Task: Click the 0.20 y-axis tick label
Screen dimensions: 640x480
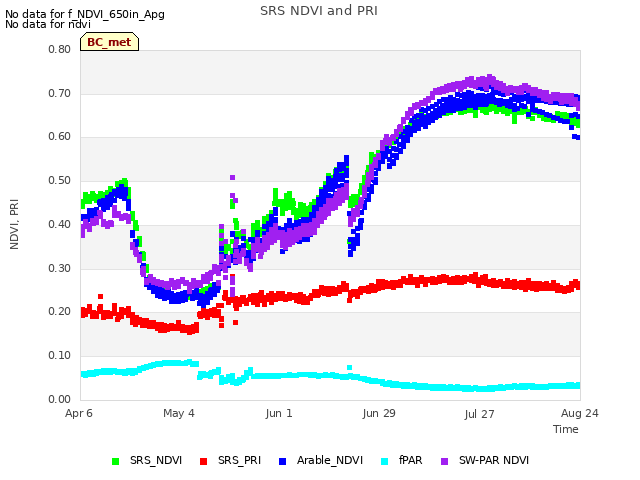Action: (x=60, y=311)
